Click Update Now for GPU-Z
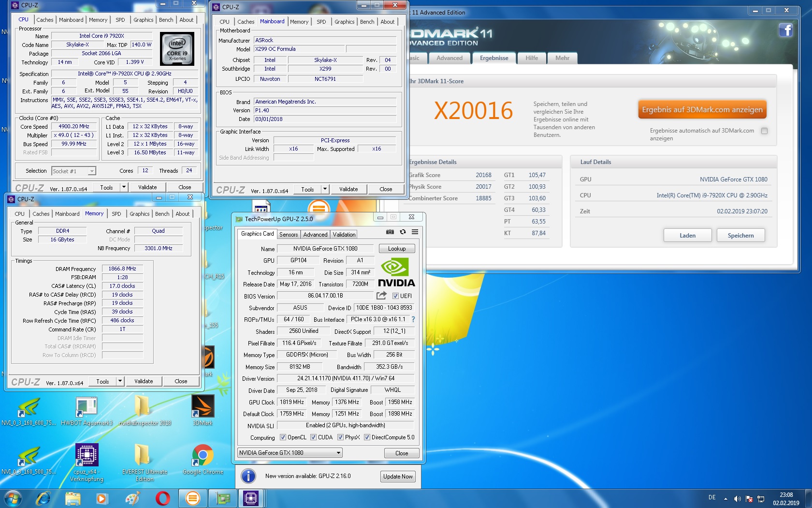This screenshot has height=508, width=812. 398,477
